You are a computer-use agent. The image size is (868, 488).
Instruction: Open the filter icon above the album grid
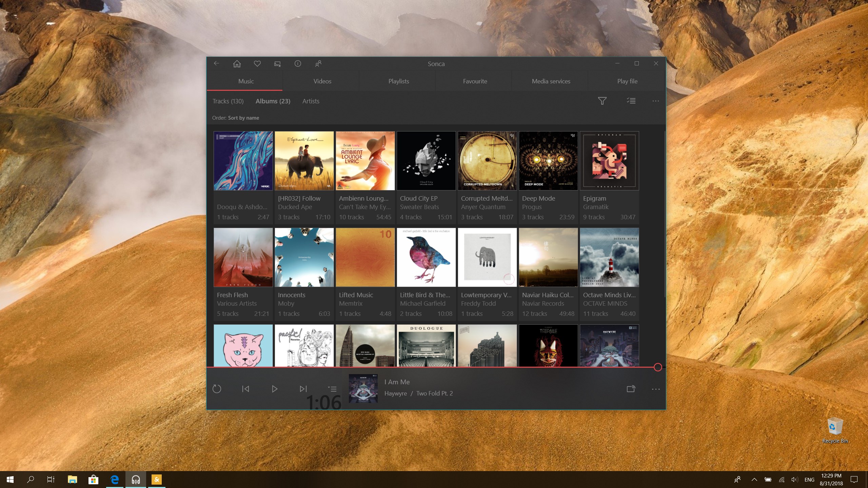tap(602, 101)
